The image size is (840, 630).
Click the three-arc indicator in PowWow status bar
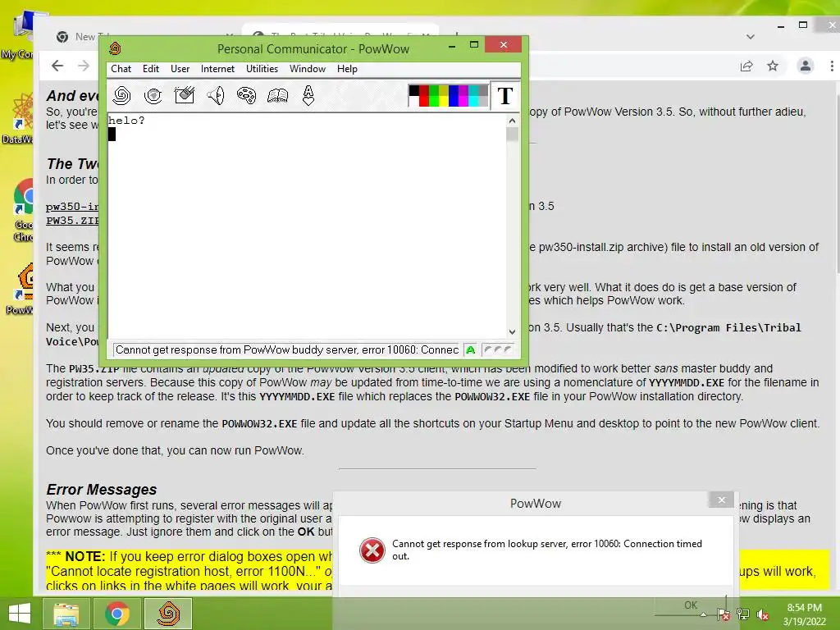[x=498, y=349]
